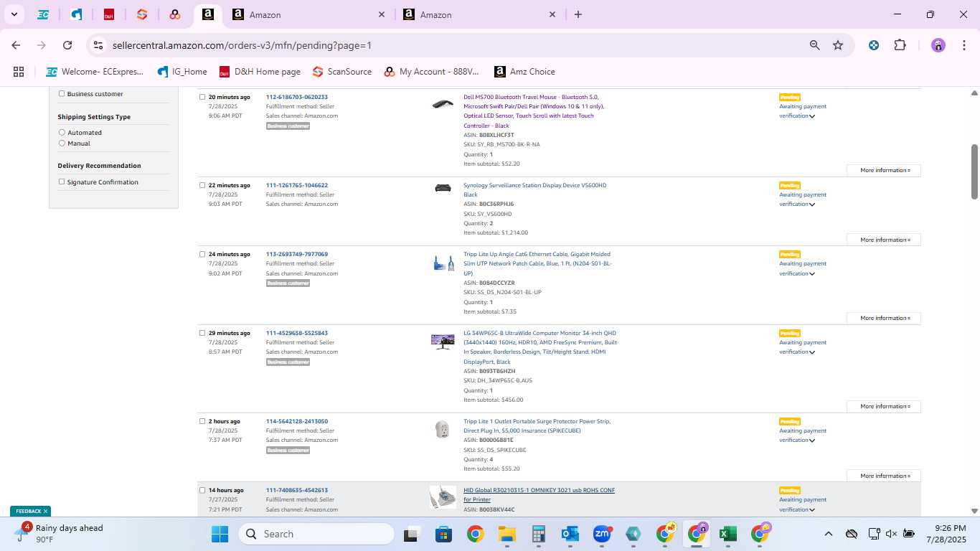This screenshot has width=980, height=551.
Task: Expand More information for Synology order
Action: (x=884, y=240)
